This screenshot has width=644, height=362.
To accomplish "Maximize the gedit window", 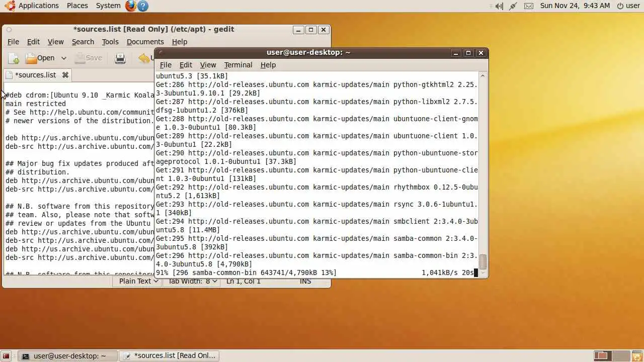I will (310, 30).
